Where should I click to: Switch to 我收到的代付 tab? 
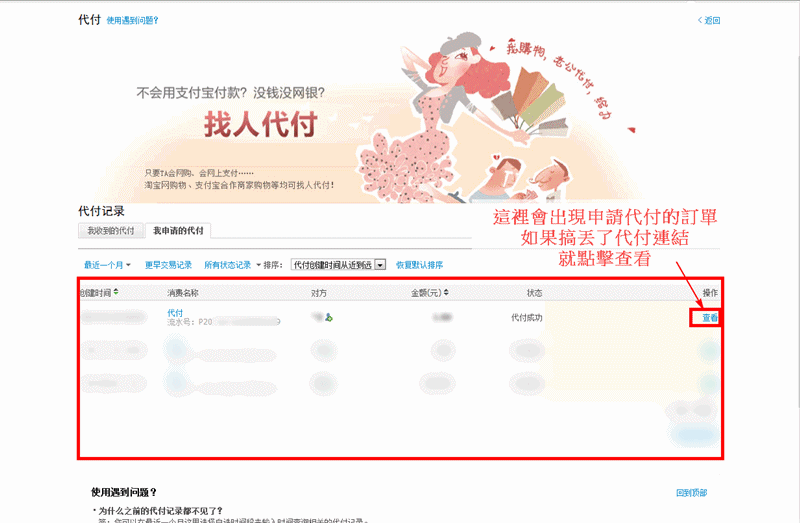coord(111,231)
